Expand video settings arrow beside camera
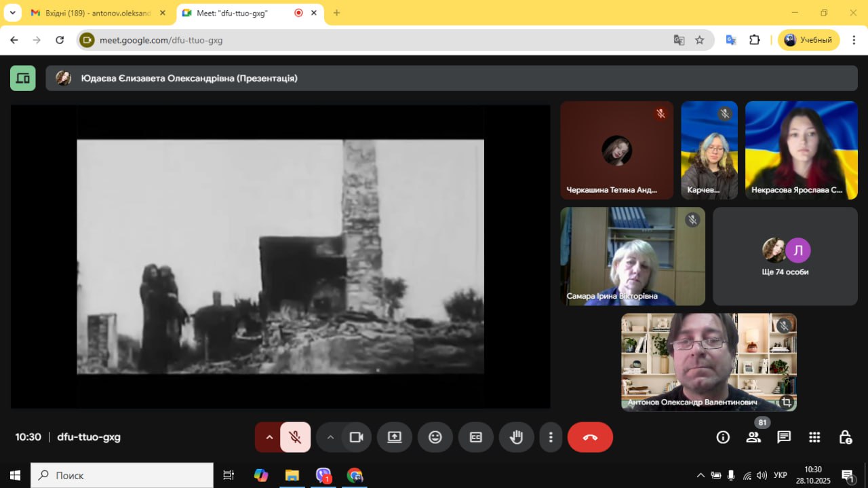 point(330,437)
